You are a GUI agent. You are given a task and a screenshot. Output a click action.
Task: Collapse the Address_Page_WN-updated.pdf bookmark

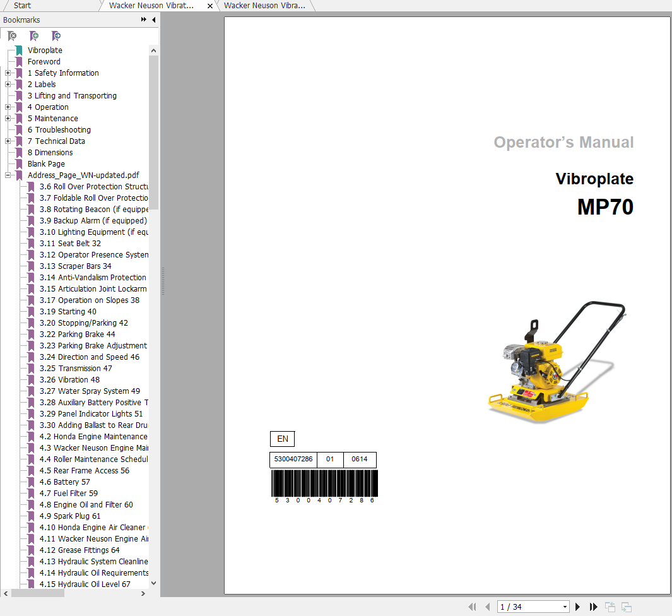[x=8, y=175]
